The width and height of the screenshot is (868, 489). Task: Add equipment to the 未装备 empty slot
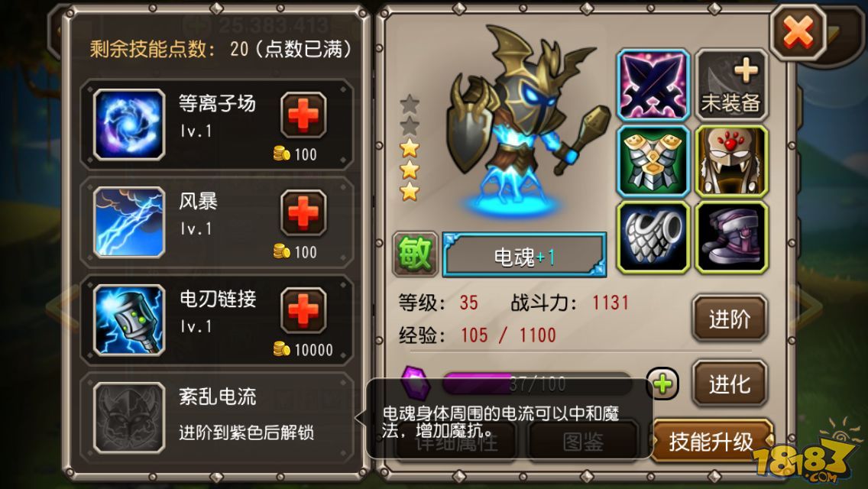(x=731, y=85)
